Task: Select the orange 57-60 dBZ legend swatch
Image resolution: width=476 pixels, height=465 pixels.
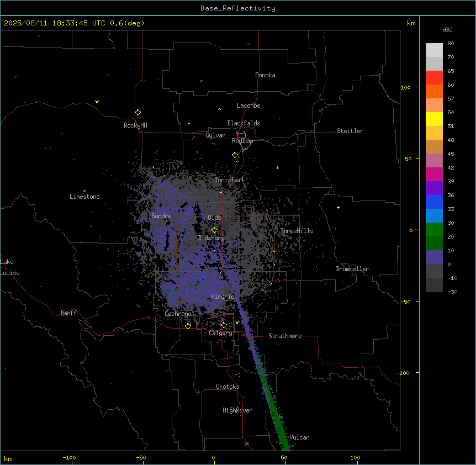Action: point(434,91)
